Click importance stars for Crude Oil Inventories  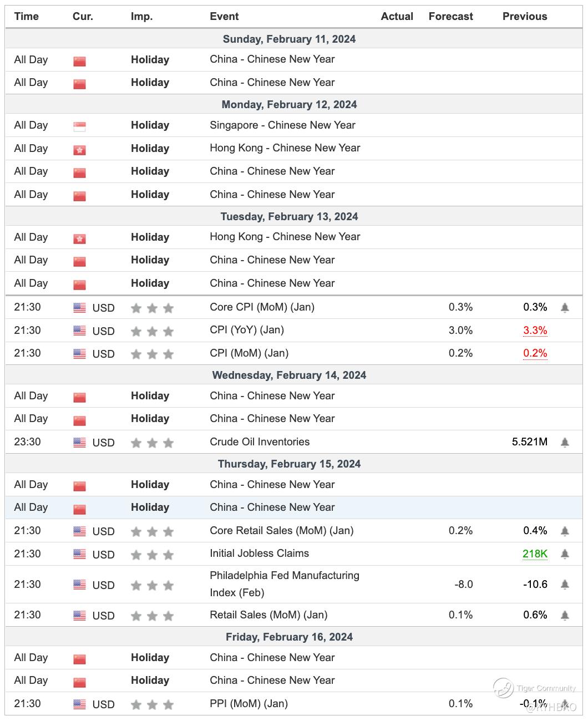pyautogui.click(x=152, y=443)
